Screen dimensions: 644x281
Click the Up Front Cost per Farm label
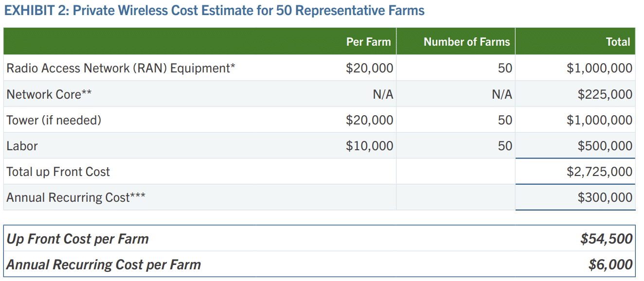(77, 239)
